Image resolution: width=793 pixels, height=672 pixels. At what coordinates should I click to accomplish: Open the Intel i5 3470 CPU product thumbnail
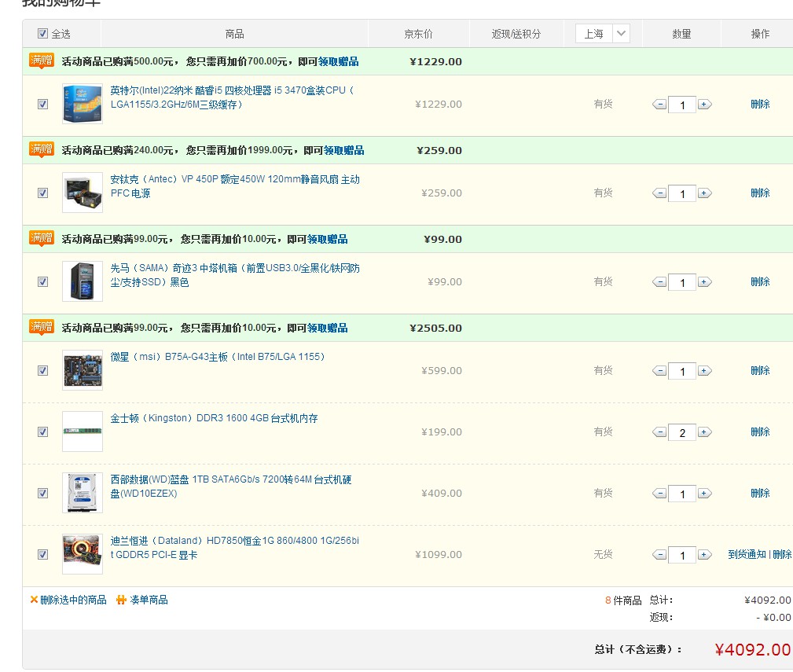point(83,104)
